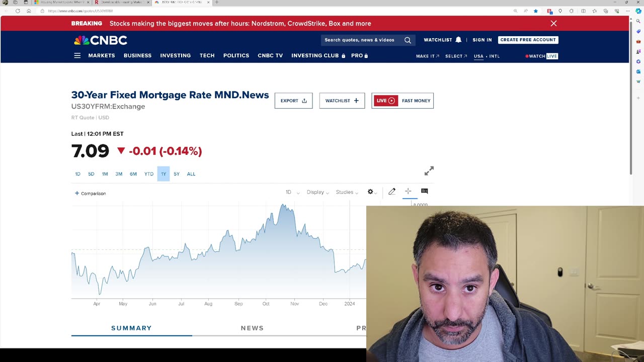Click the EXPORT button
The width and height of the screenshot is (644, 362).
click(293, 101)
